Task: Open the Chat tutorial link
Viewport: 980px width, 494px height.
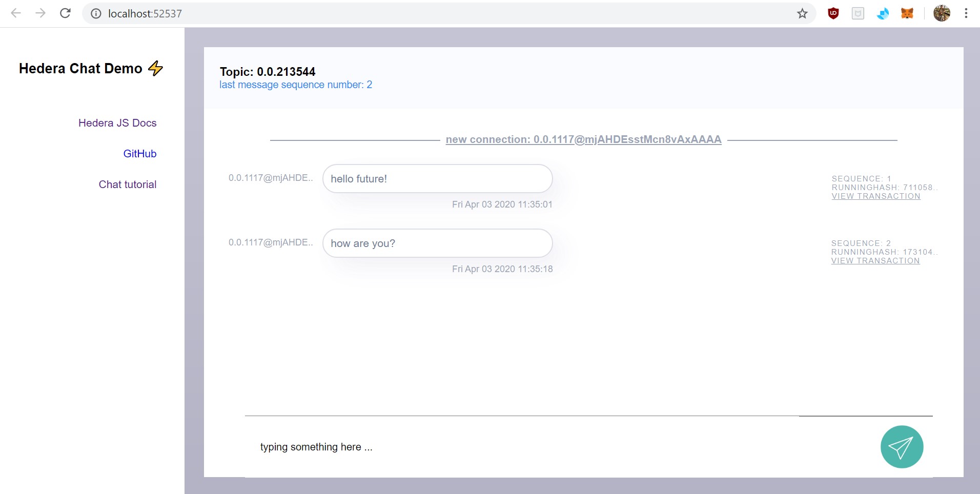Action: (128, 184)
